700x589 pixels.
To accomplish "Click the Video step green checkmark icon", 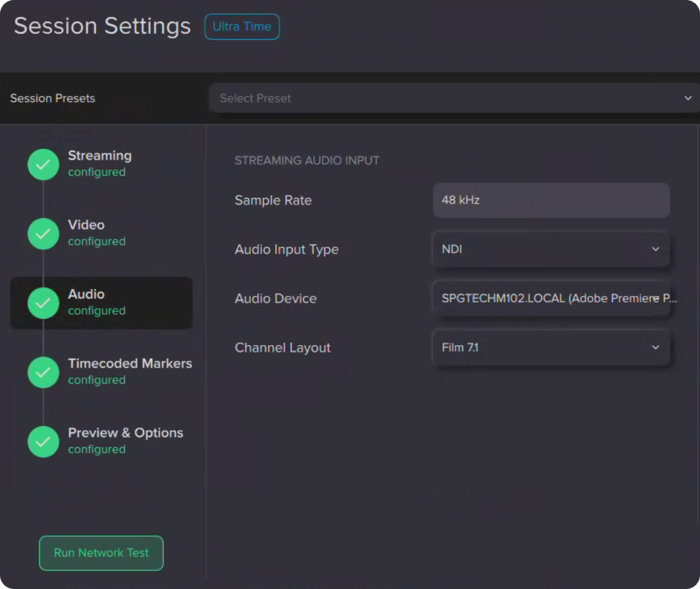I will (x=43, y=234).
